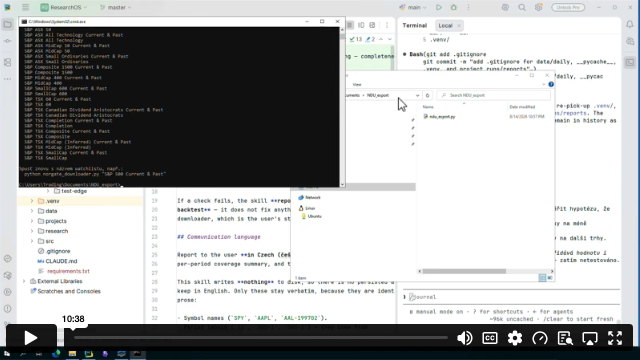Open ResearchOS project dropdown
The width and height of the screenshot is (640, 360).
point(64,7)
